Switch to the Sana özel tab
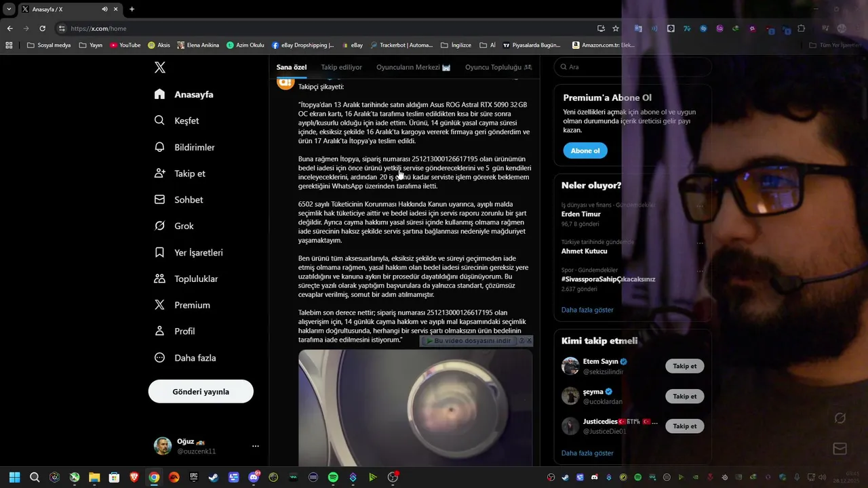Viewport: 868px width, 488px height. click(x=292, y=67)
